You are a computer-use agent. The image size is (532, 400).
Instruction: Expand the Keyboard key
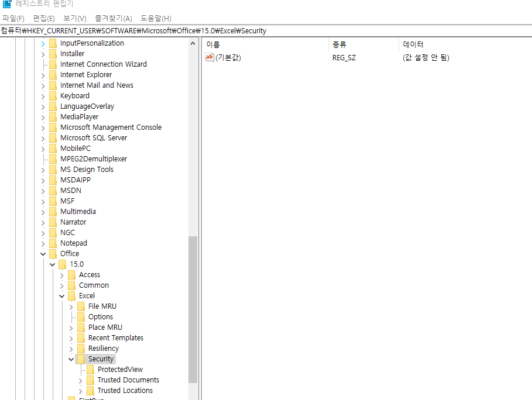coord(43,96)
